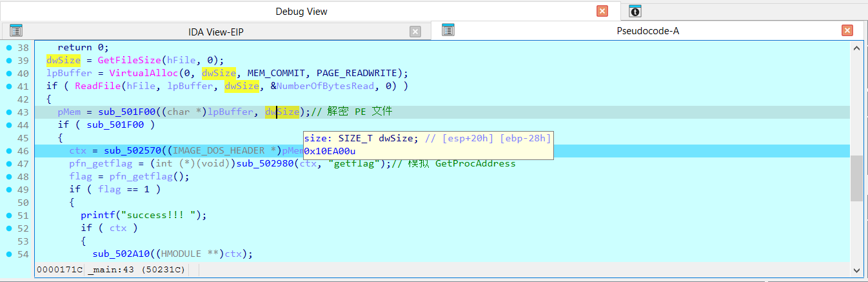
Task: Toggle breakpoint dot on line 41
Action: pos(9,86)
